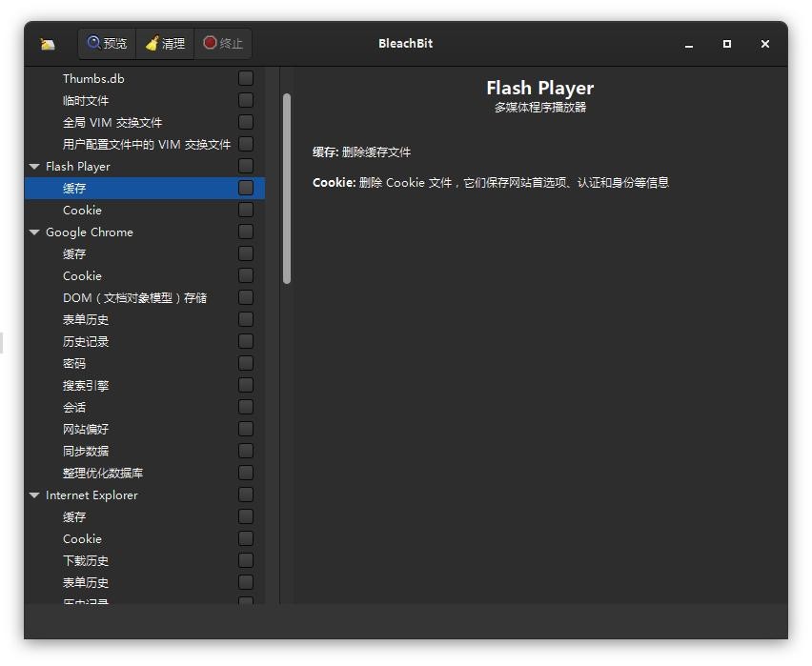Tick the selected Flash Player 缓存 checkbox
Viewport: 812px width, 666px height.
(246, 189)
